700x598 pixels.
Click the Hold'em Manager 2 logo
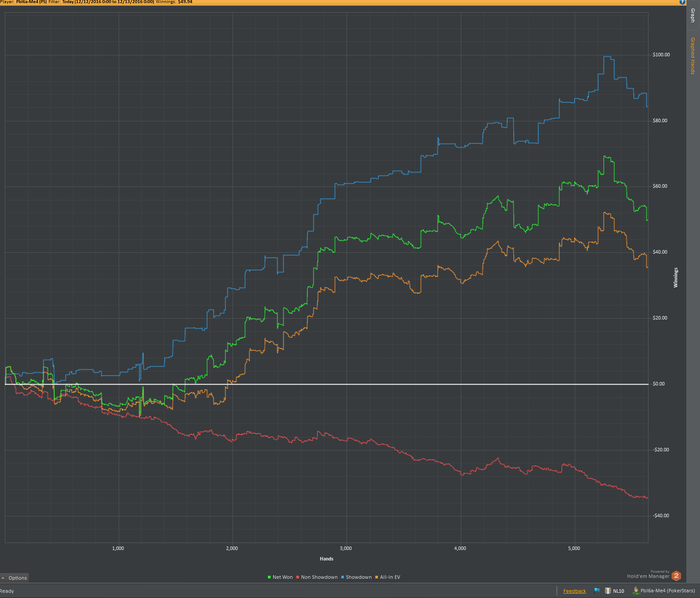click(676, 576)
